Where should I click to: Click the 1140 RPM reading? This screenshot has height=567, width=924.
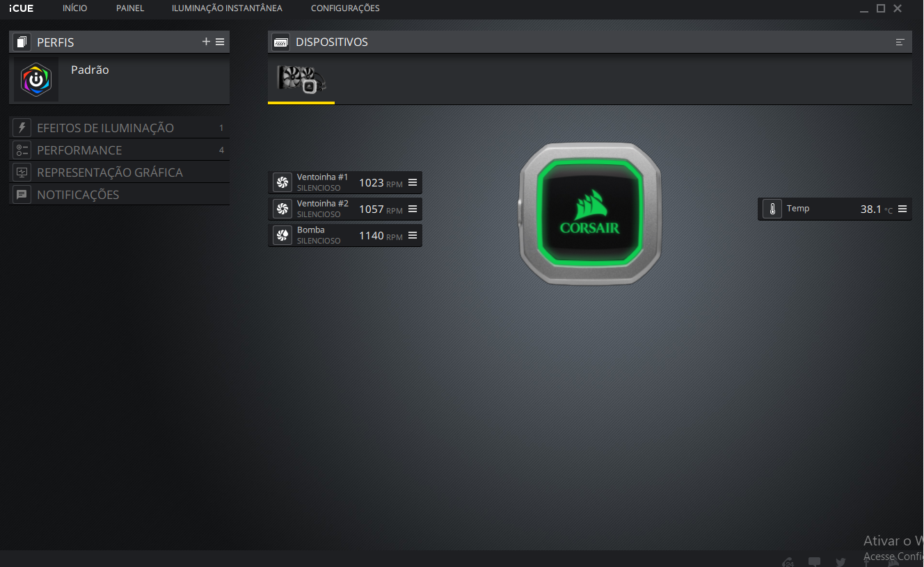pyautogui.click(x=381, y=236)
